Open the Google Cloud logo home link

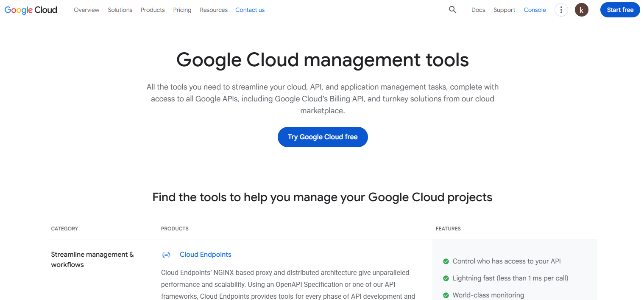click(31, 10)
